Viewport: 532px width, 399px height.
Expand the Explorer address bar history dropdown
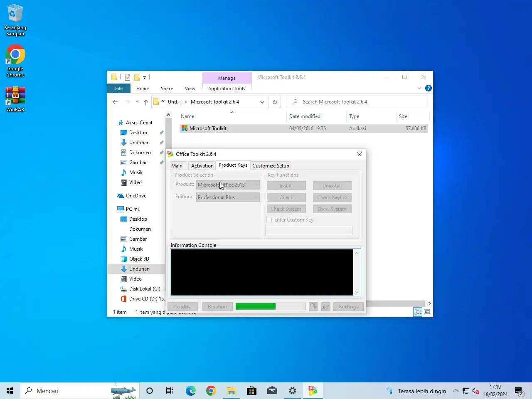click(x=262, y=102)
